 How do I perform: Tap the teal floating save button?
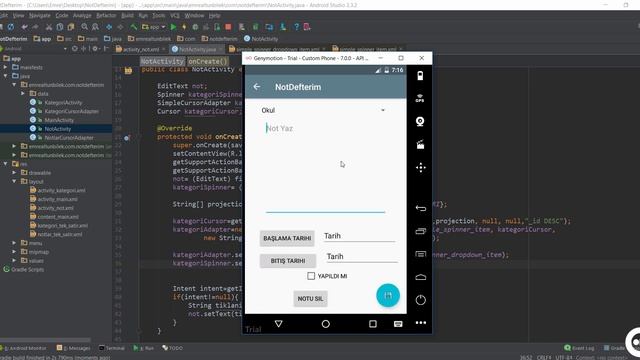(x=388, y=295)
